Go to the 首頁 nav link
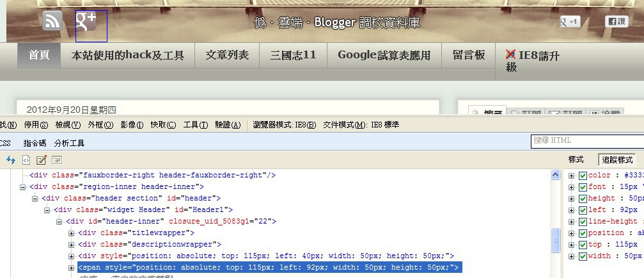 tap(39, 55)
